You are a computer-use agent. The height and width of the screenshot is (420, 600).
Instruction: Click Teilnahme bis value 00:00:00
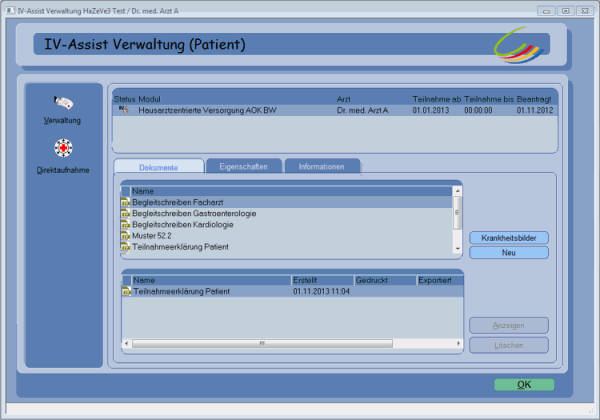[478, 110]
